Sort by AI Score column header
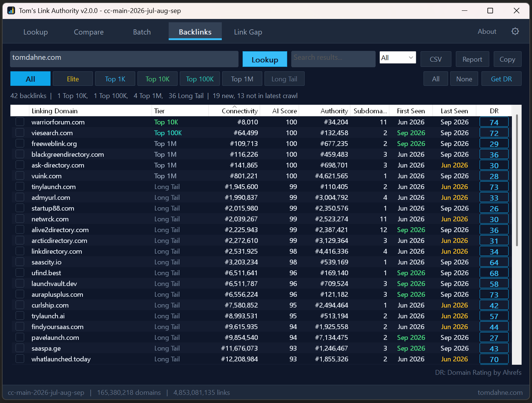The image size is (532, 403). [x=279, y=111]
